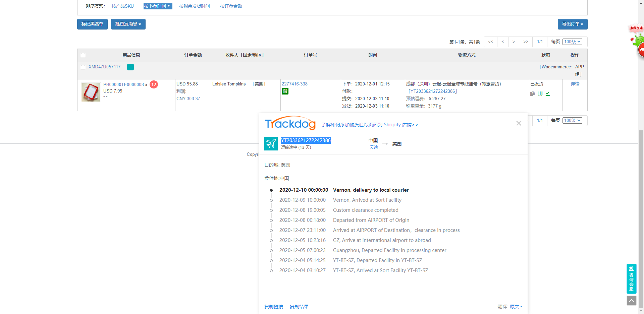Click the 标记黑名单 button
The height and width of the screenshot is (314, 644).
point(92,24)
